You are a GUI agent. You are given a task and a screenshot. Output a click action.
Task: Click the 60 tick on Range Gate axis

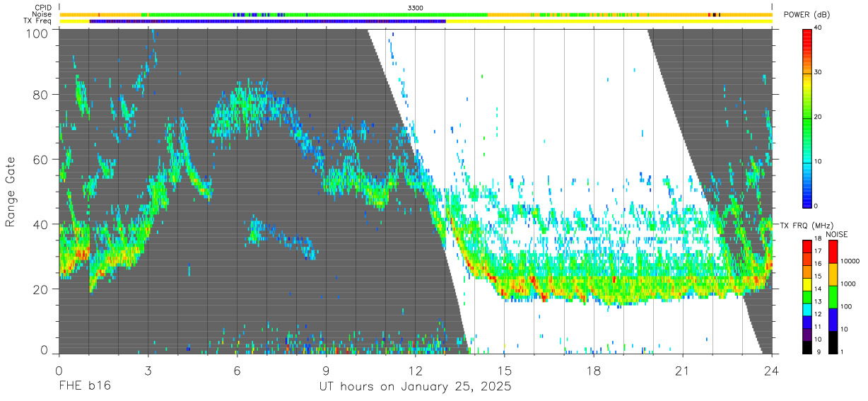[x=42, y=160]
